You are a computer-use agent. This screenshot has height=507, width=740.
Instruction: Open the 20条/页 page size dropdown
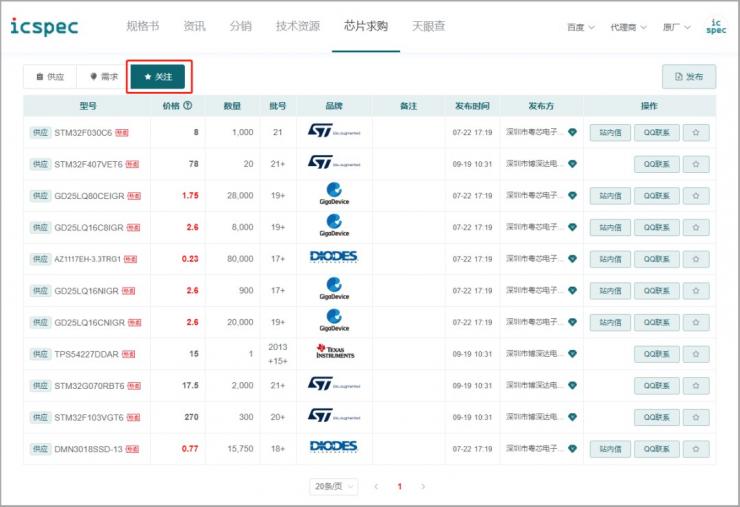333,486
